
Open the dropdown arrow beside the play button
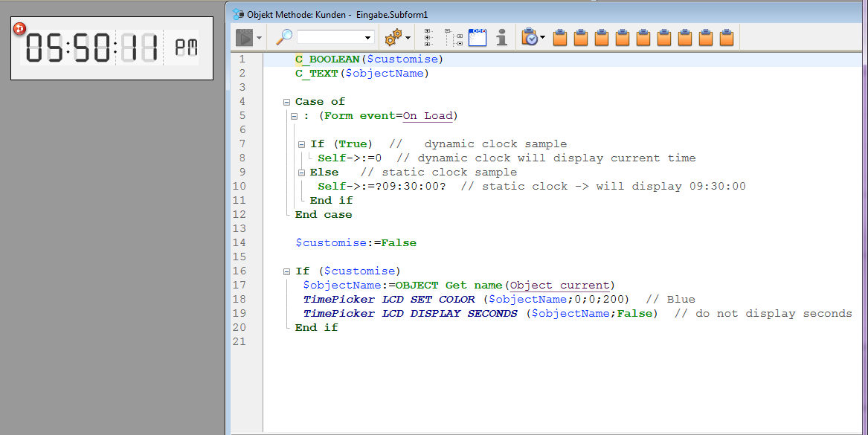259,38
